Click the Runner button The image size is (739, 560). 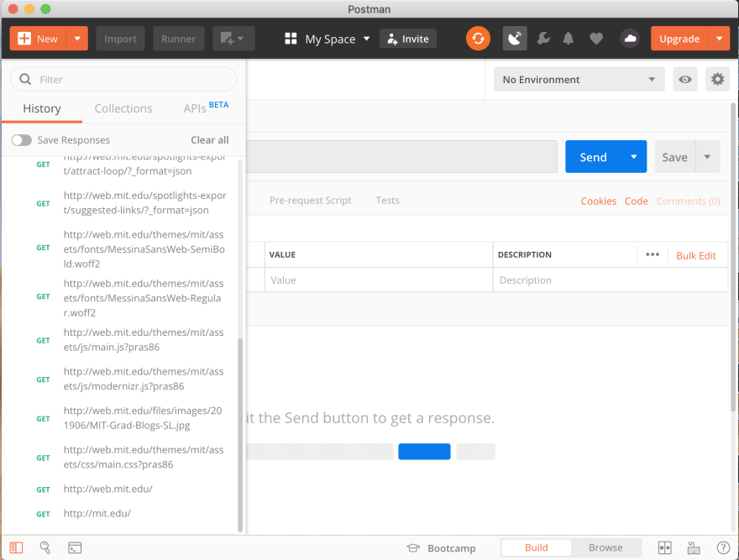click(178, 39)
